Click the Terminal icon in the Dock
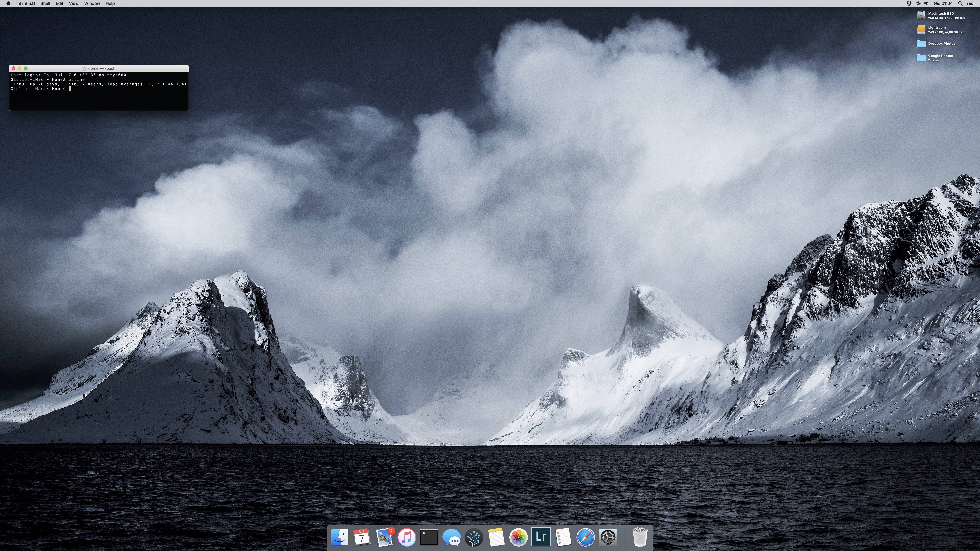Image resolution: width=980 pixels, height=551 pixels. (429, 537)
